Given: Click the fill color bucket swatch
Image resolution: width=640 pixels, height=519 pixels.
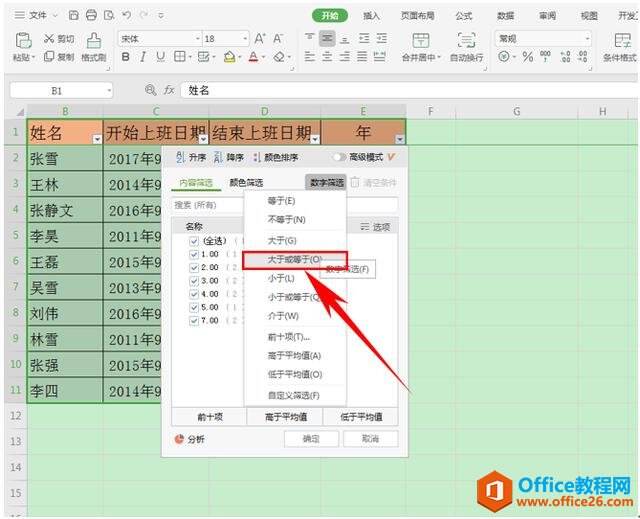Looking at the screenshot, I should pyautogui.click(x=229, y=57).
